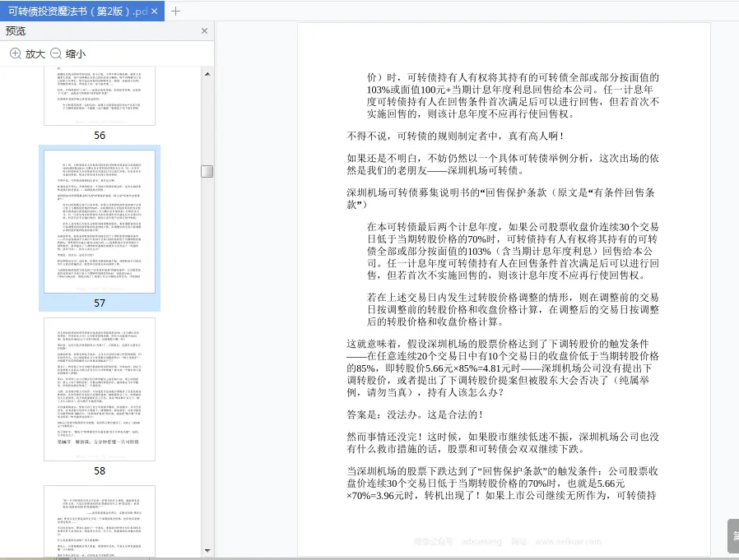Click the 预览 panel title
This screenshot has height=560, width=739.
16,31
